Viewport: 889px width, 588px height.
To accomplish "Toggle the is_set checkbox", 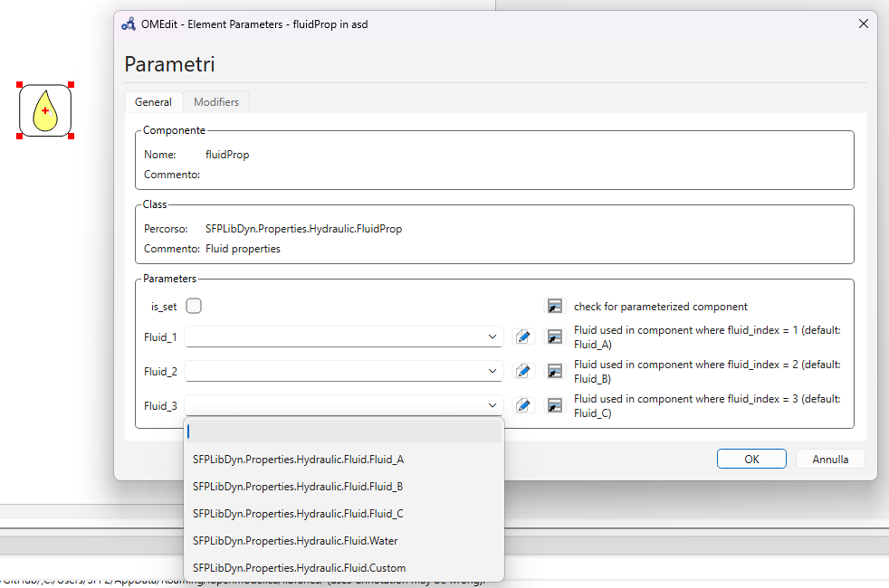I will [194, 306].
